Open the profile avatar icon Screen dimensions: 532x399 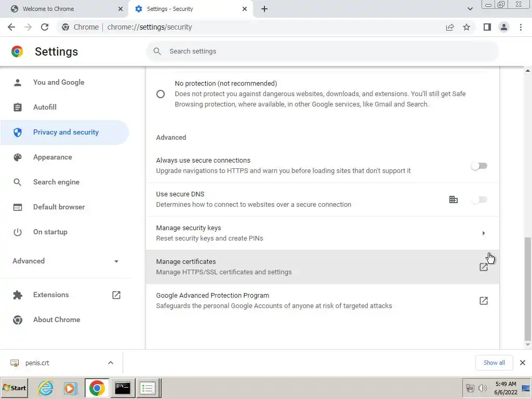[x=504, y=27]
